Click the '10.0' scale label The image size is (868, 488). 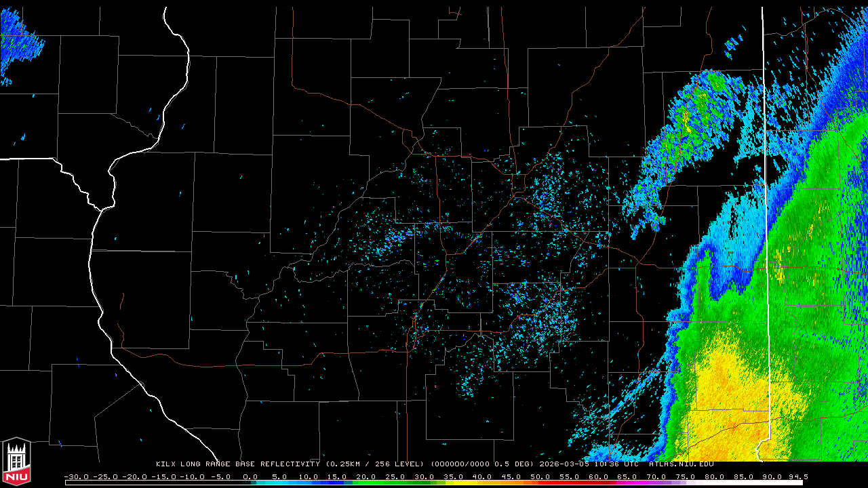(x=309, y=476)
